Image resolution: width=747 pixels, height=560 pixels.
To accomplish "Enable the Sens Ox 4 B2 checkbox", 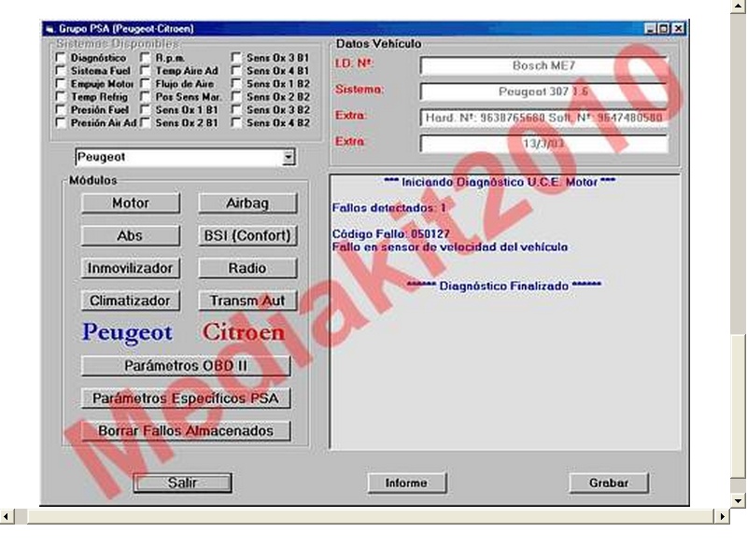I will [x=236, y=123].
